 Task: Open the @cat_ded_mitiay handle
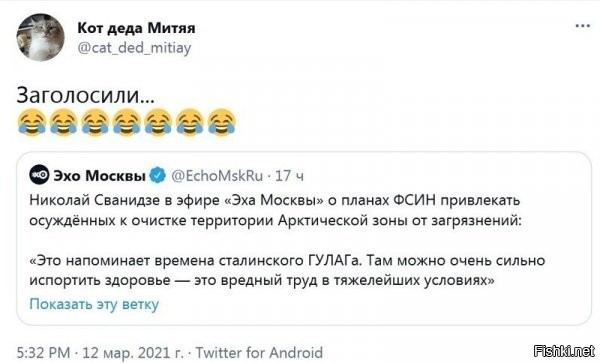(134, 48)
